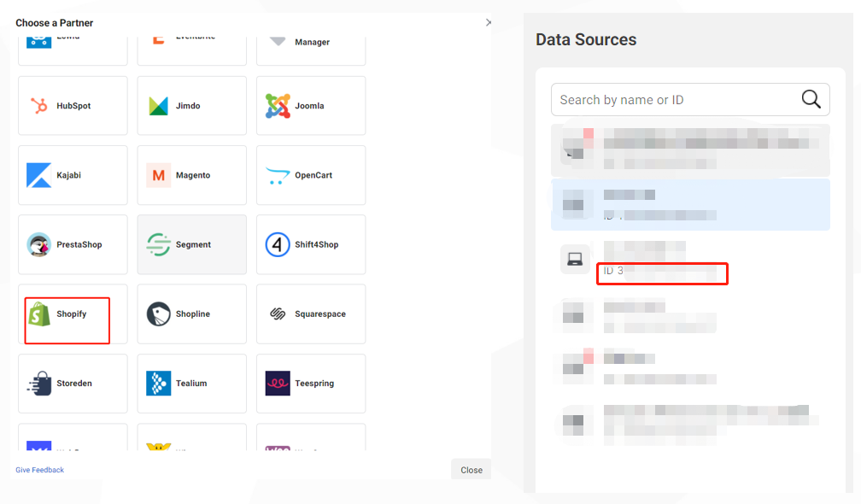This screenshot has height=504, width=861.
Task: Click the Magento label text
Action: pyautogui.click(x=193, y=175)
